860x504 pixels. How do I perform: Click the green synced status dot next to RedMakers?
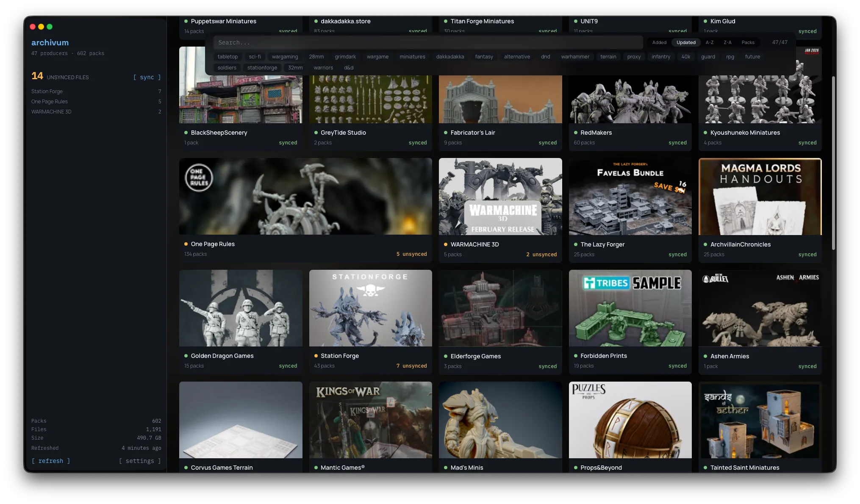575,133
